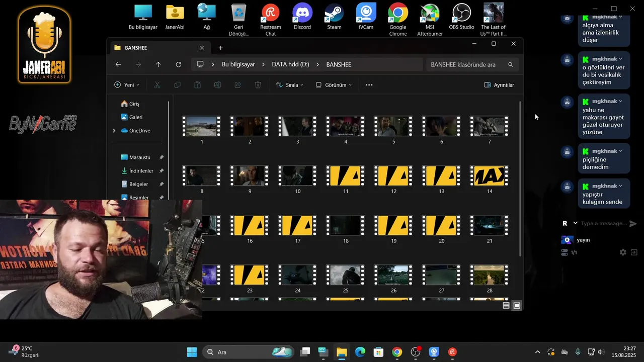This screenshot has width=644, height=362.
Task: Launch MSI Afterburner desktop shortcut
Action: 430,20
